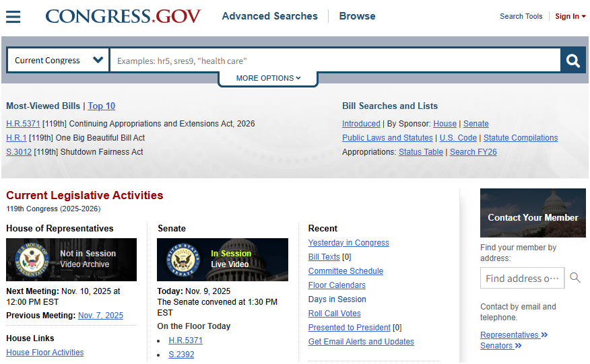Open Presented to President link
Screen dimensions: 590x364
349,328
